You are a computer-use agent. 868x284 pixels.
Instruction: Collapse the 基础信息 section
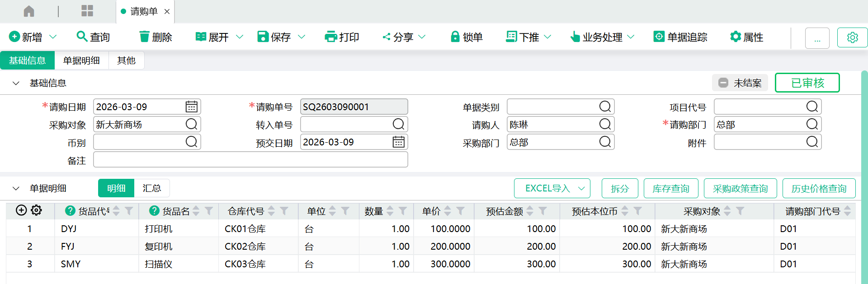click(16, 83)
